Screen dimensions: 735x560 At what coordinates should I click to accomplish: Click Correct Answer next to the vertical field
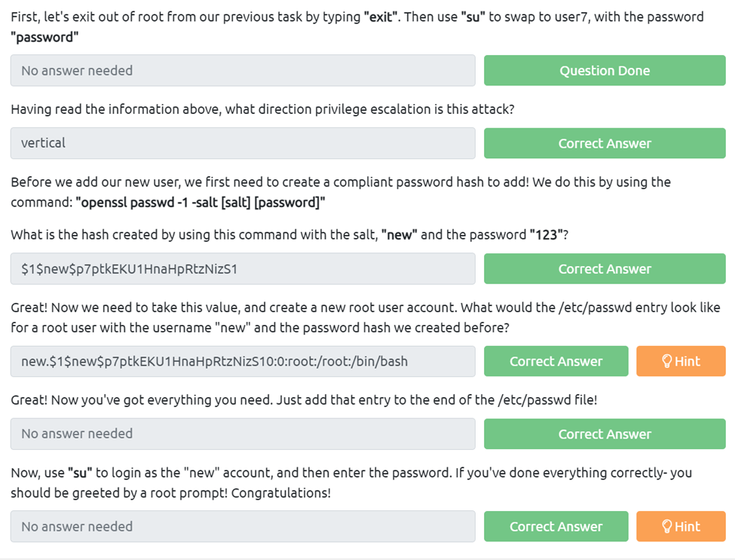(605, 143)
